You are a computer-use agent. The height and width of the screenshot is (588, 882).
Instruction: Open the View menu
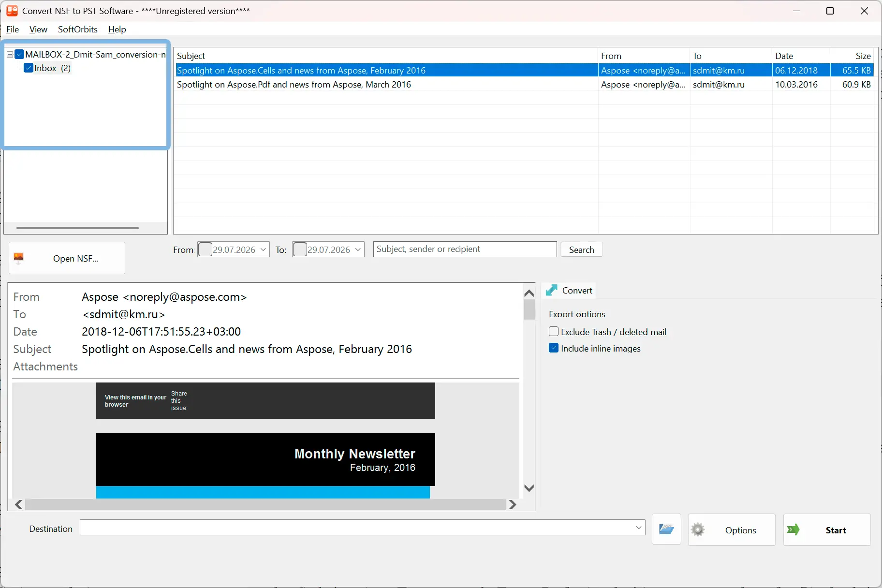coord(38,29)
